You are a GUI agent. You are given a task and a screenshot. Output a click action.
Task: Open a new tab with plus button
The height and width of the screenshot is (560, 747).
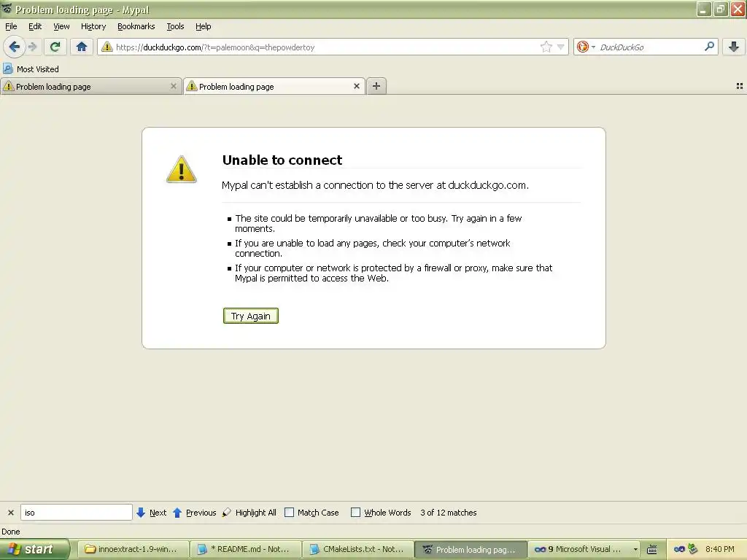pyautogui.click(x=376, y=86)
